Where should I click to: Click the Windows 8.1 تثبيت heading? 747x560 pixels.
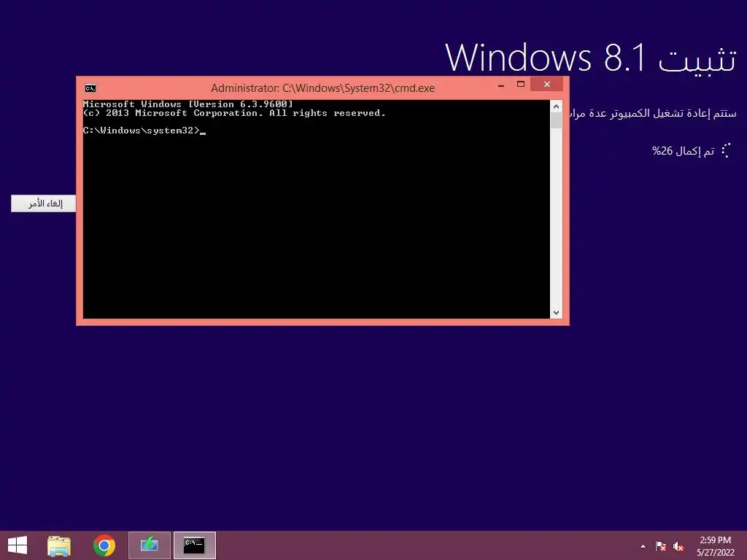pos(591,58)
